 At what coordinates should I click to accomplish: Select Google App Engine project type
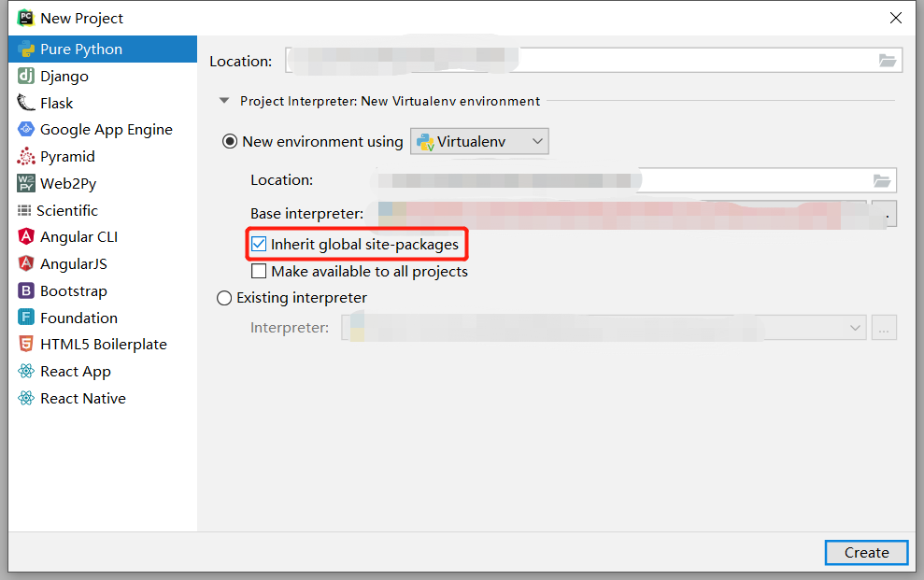tap(103, 130)
